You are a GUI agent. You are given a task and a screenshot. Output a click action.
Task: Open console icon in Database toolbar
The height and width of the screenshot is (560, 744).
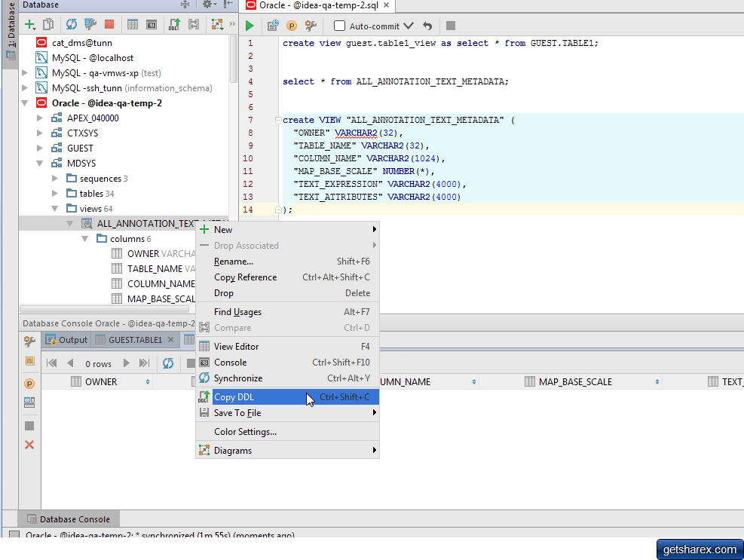click(152, 25)
